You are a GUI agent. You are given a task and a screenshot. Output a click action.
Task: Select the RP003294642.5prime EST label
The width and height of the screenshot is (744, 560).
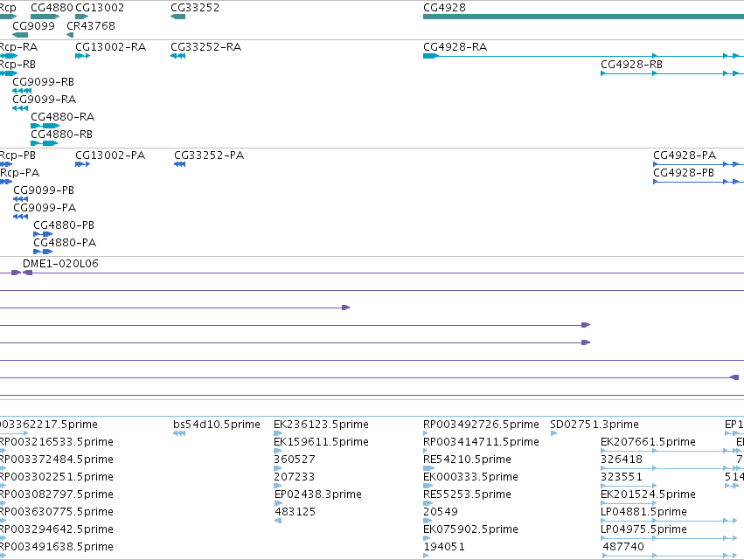(57, 529)
